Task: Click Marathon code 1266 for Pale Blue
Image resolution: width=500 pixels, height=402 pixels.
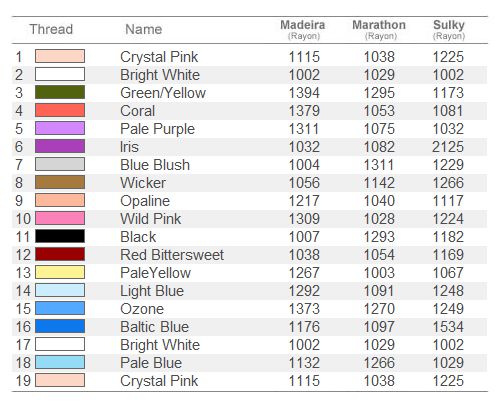Action: coord(379,363)
